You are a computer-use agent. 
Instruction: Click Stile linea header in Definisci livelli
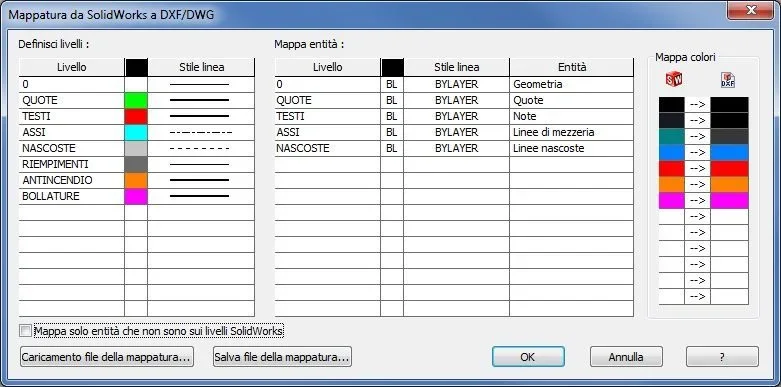(x=201, y=67)
